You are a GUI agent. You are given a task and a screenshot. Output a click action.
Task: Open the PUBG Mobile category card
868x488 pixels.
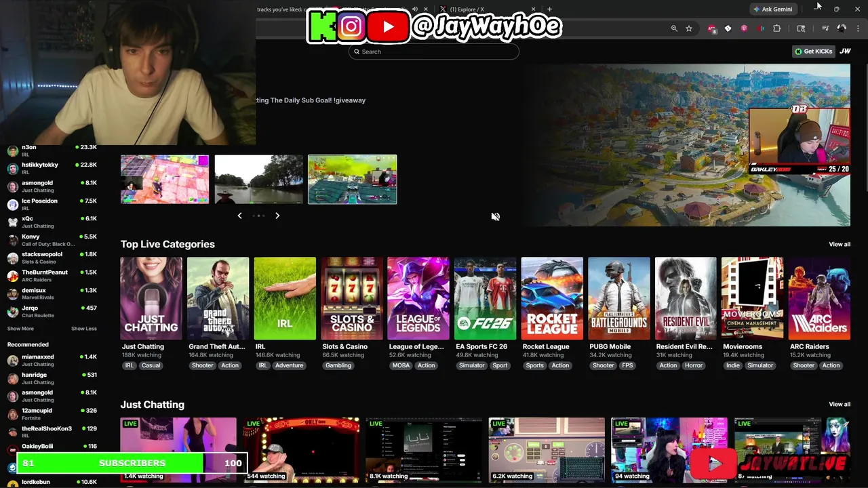pos(618,298)
